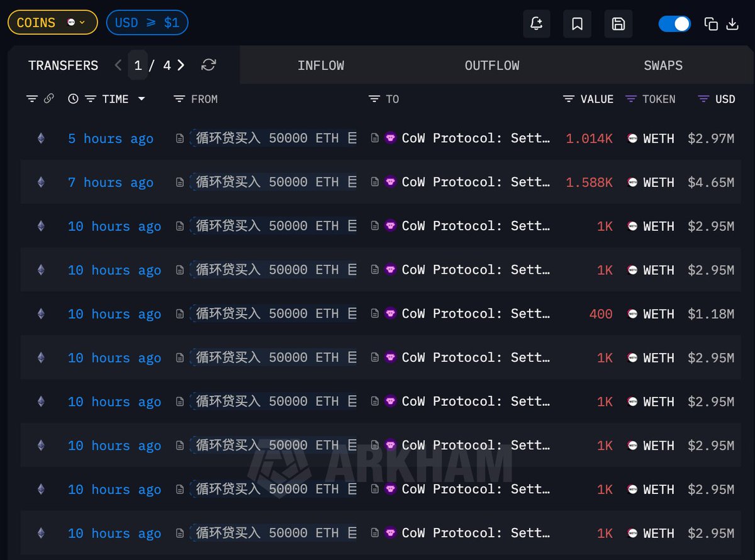Click the FROM document icon in the $1.18M row
755x560 pixels.
coord(180,314)
